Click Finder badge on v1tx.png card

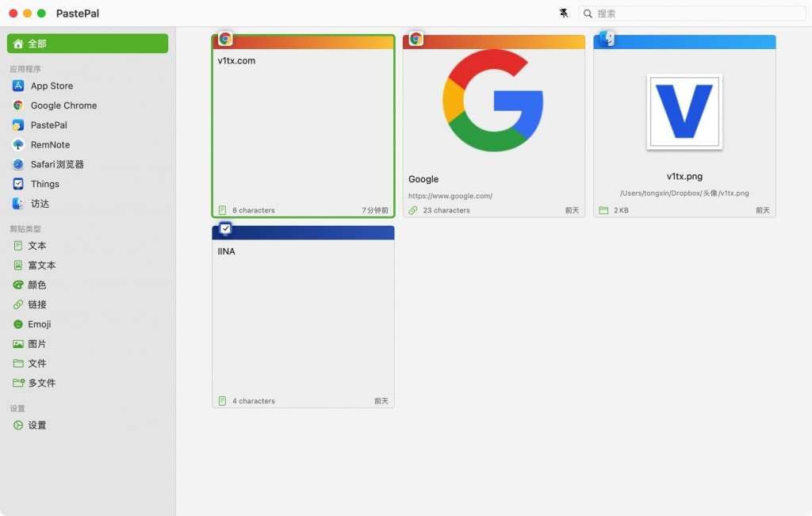coord(607,39)
